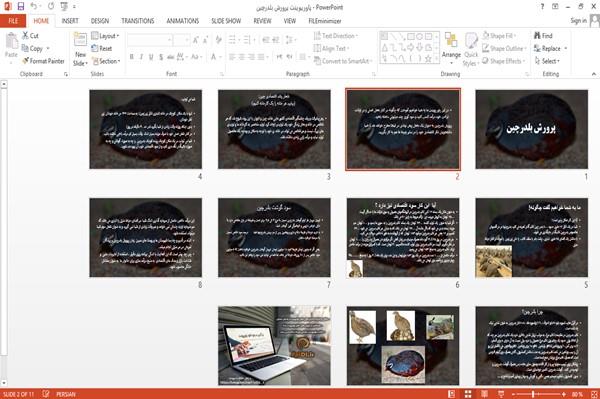Toggle Italic formatting

tap(141, 57)
